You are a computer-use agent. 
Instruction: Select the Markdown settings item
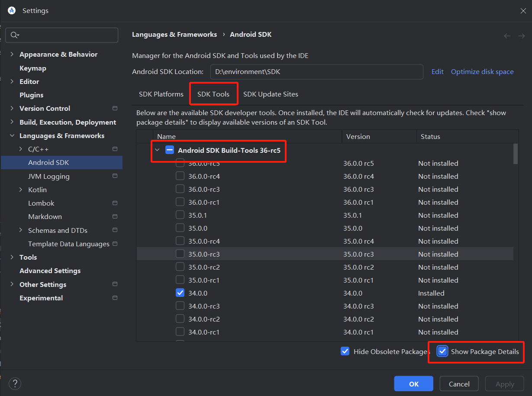(x=45, y=216)
